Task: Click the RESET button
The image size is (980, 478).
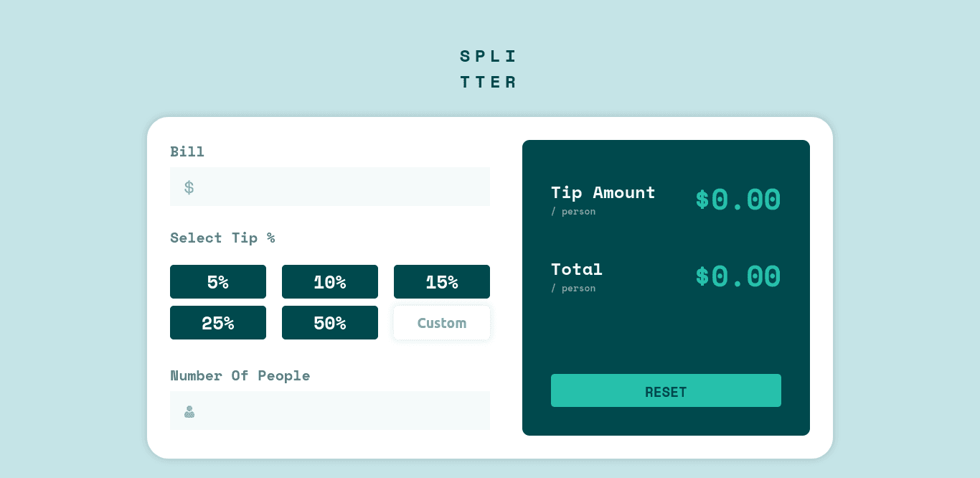Action: (666, 390)
